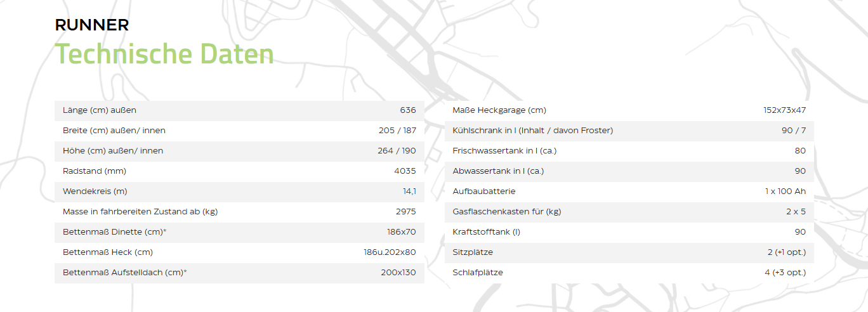Click the Kühlschrank value 90 / 7
This screenshot has height=312, width=868.
[x=794, y=131]
